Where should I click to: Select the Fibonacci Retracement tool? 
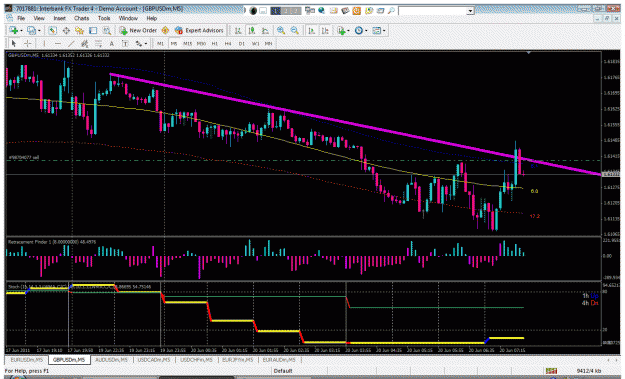coord(98,43)
